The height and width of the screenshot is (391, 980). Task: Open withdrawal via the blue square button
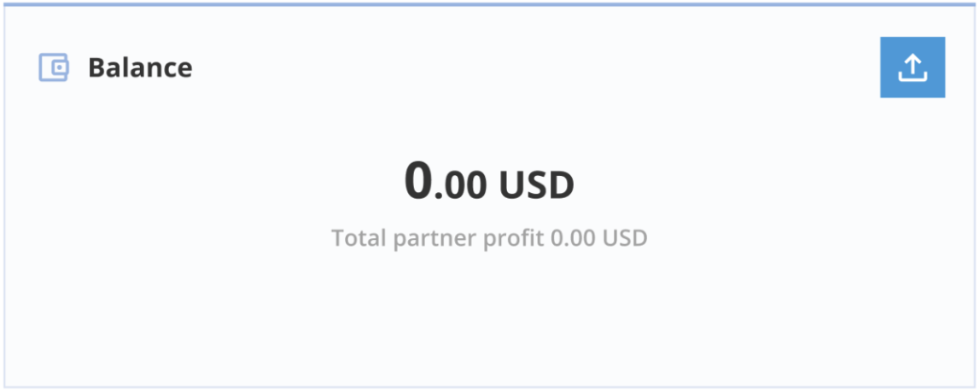913,67
